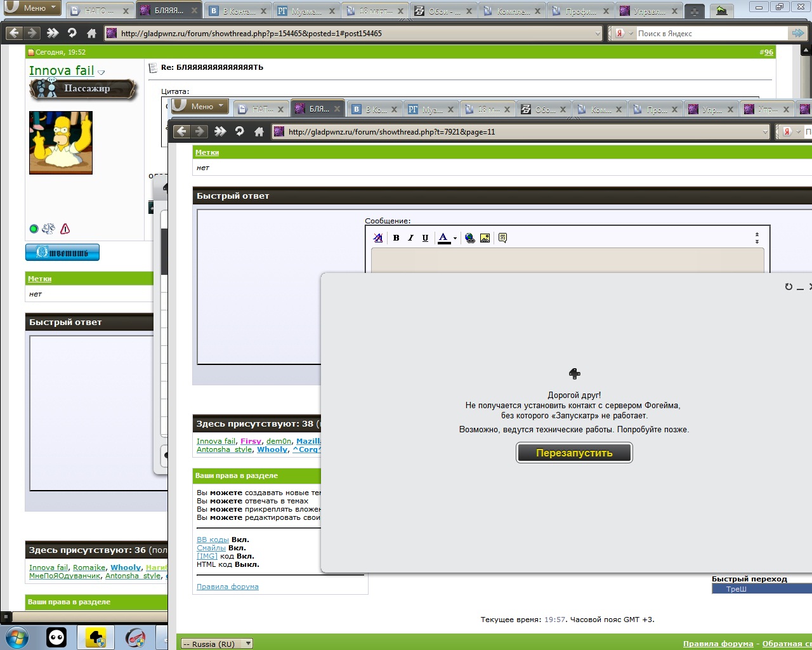Click the editor resize arrows control
This screenshot has height=650, width=812.
pyautogui.click(x=757, y=238)
